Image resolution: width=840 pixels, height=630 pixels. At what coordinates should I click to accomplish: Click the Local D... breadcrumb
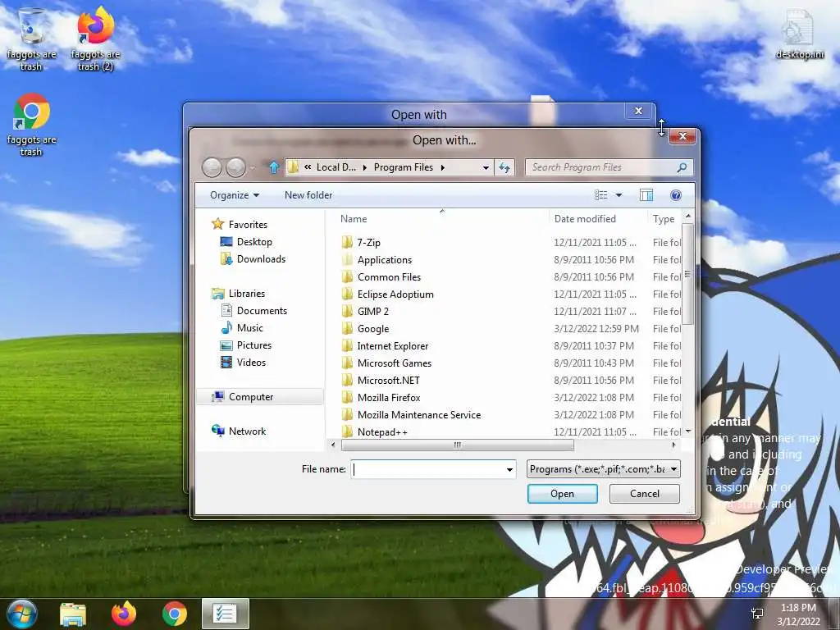pyautogui.click(x=336, y=167)
